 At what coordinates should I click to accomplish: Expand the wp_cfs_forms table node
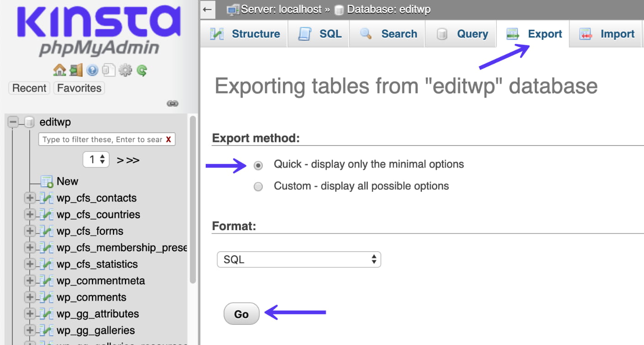29,231
